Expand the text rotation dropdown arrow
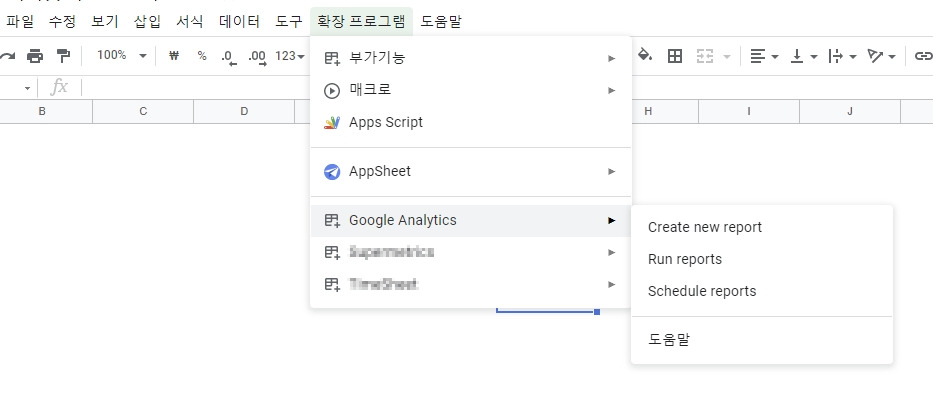Screen dimensions: 933x420 click(x=891, y=57)
